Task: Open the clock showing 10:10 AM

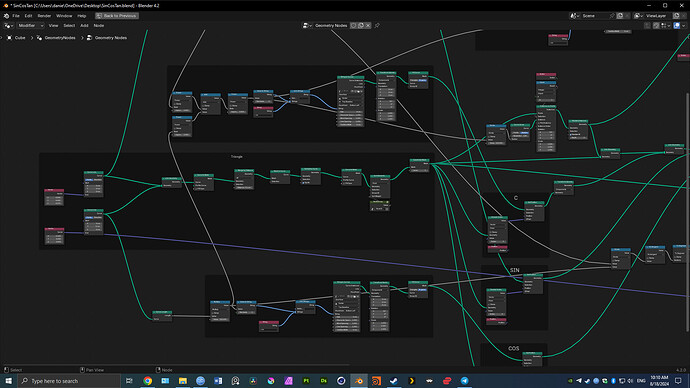Action: pos(659,381)
